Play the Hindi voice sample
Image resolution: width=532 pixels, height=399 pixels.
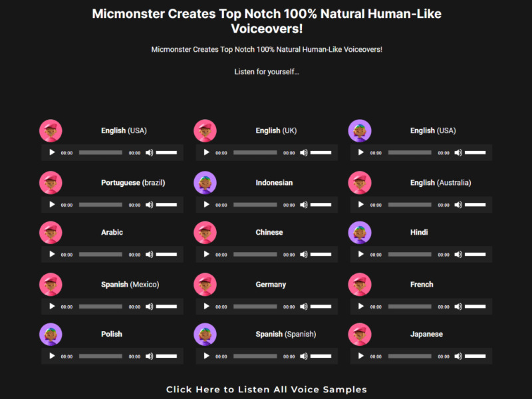pos(361,255)
